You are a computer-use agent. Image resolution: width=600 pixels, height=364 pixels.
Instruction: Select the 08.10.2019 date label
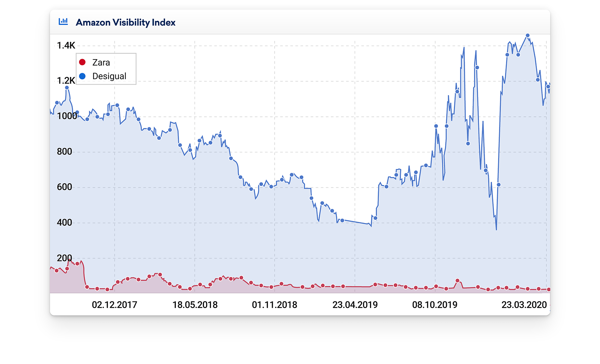(435, 305)
